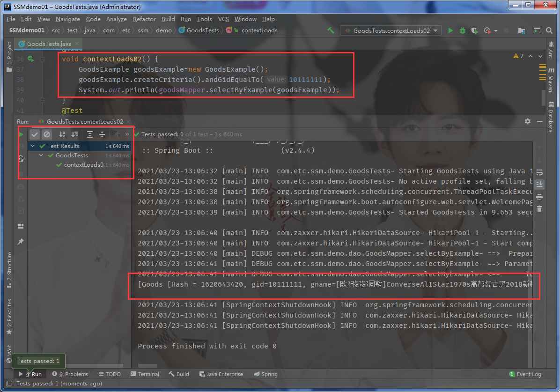Click GoodsTests breadcrumb in navigation bar
560x392 pixels.
tap(199, 30)
